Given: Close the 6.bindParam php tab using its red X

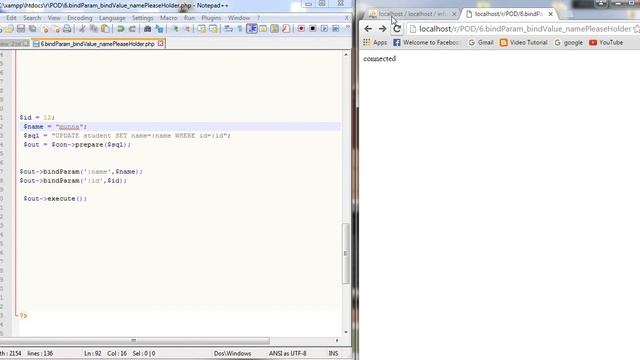Looking at the screenshot, I should click(x=161, y=43).
